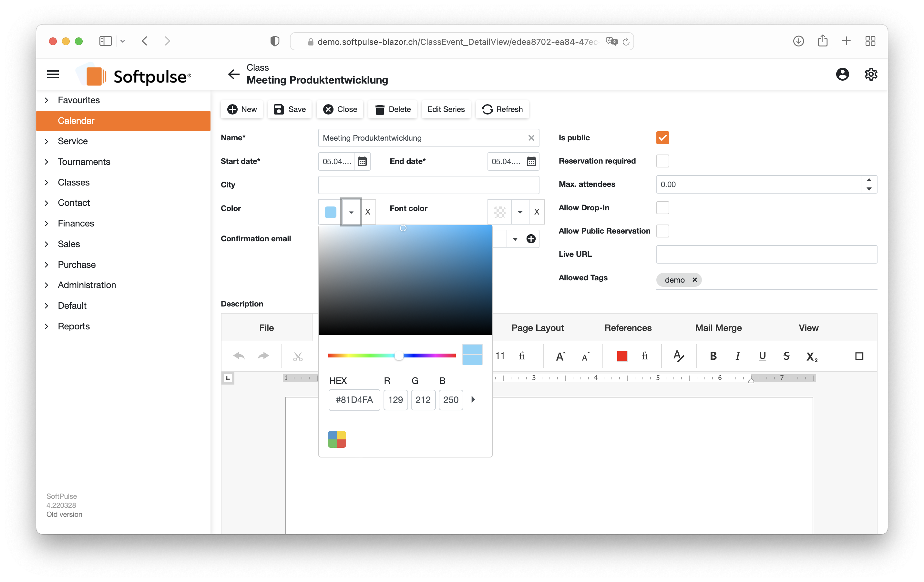
Task: Add a new Confirmation email template
Action: tap(531, 239)
